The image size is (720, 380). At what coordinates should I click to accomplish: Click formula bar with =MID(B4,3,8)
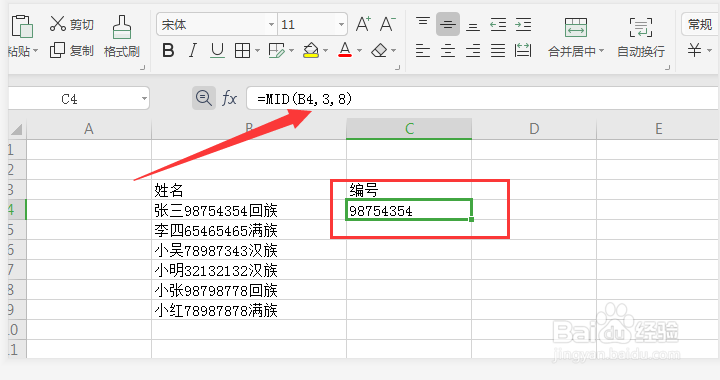482,99
